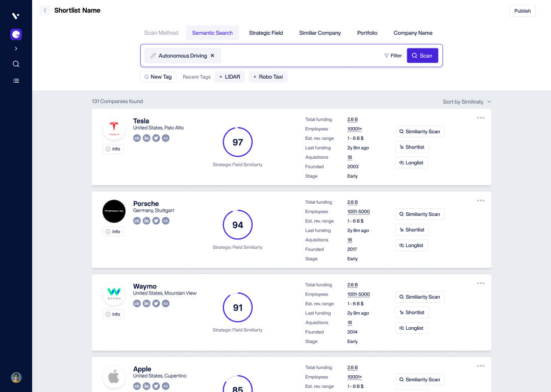Screen dimensions: 551x392
Task: Open Porsche's Twitter icon
Action: [x=156, y=221]
